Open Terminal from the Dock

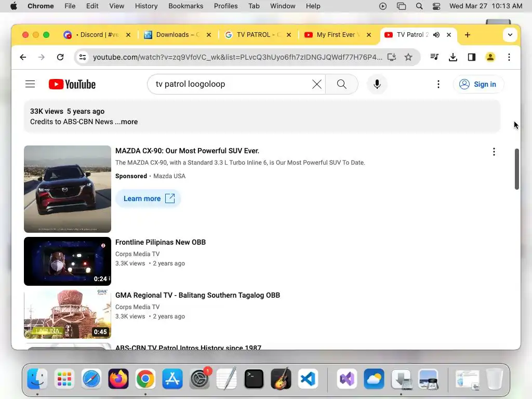(x=254, y=379)
